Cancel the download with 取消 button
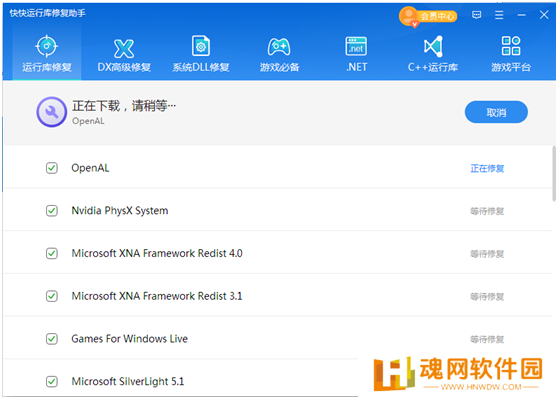Image resolution: width=558 pixels, height=399 pixels. 496,112
